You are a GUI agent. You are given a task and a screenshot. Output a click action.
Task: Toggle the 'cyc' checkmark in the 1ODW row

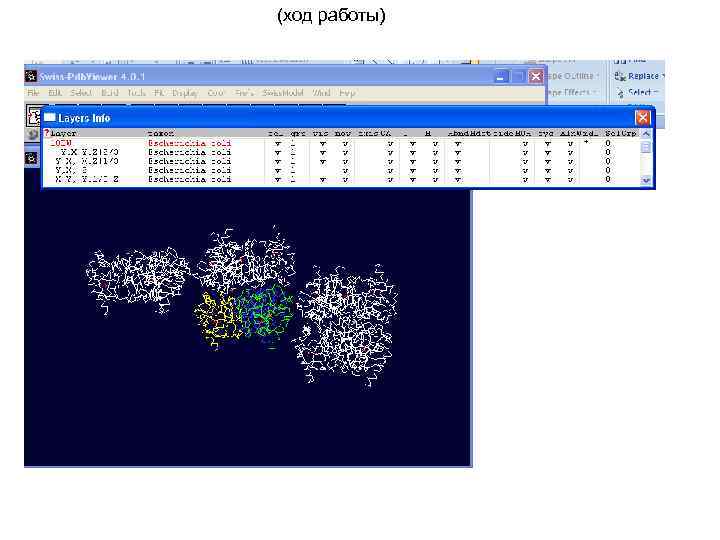(547, 144)
